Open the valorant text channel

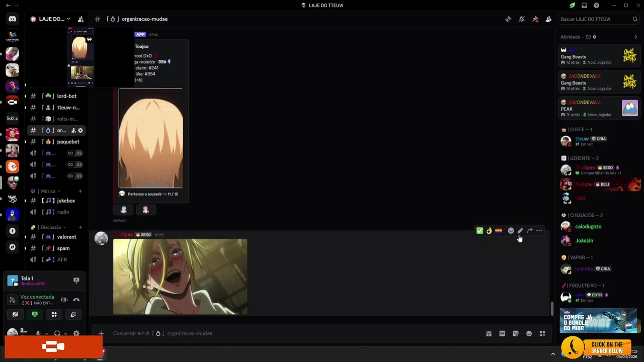(x=55, y=237)
